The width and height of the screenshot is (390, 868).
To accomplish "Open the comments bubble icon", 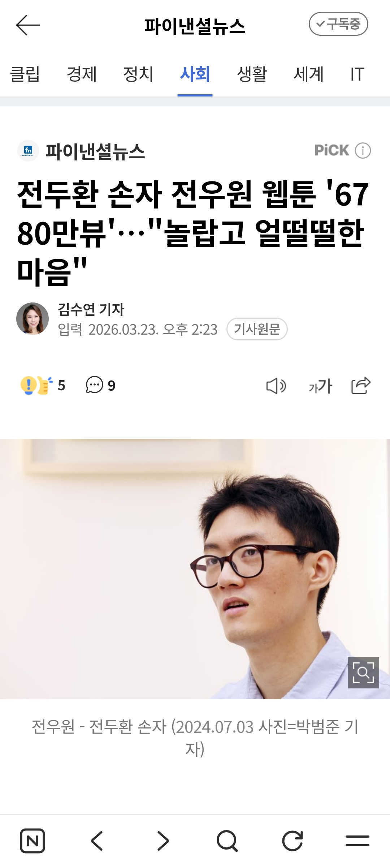I will [x=95, y=385].
